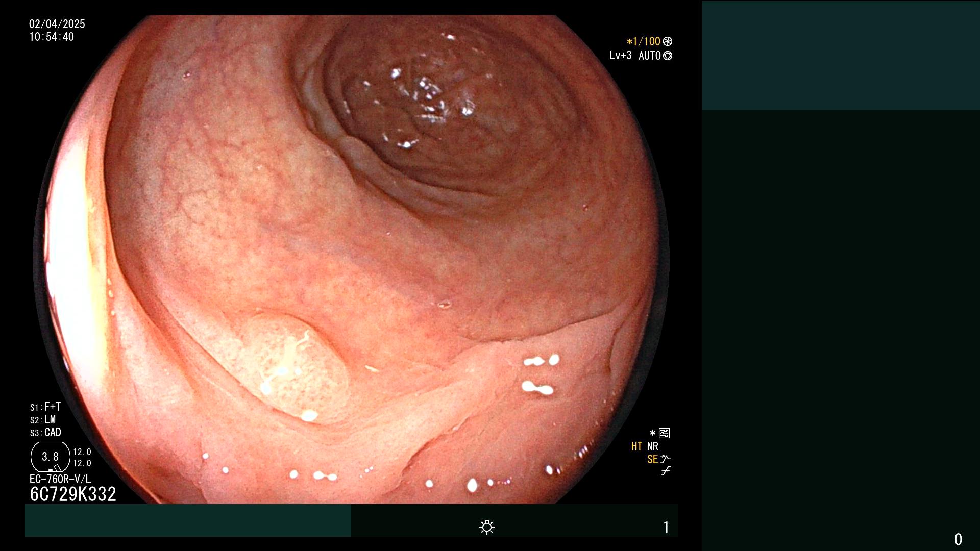Click the NR noise reduction indicator
Screen dimensions: 980x551
pos(653,446)
